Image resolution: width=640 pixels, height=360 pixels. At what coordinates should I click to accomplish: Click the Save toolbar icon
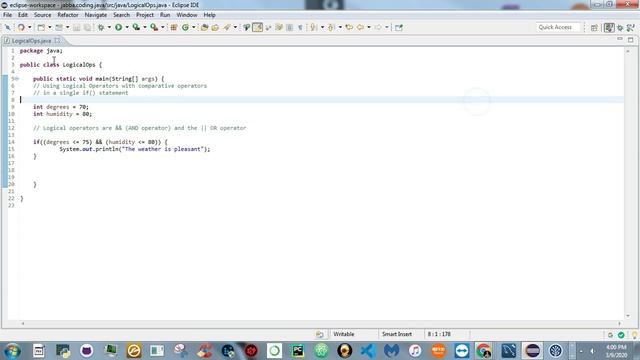pyautogui.click(x=76, y=27)
